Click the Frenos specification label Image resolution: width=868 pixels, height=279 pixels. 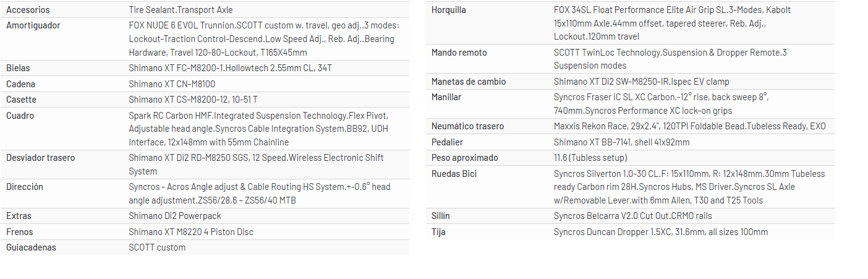[20, 232]
